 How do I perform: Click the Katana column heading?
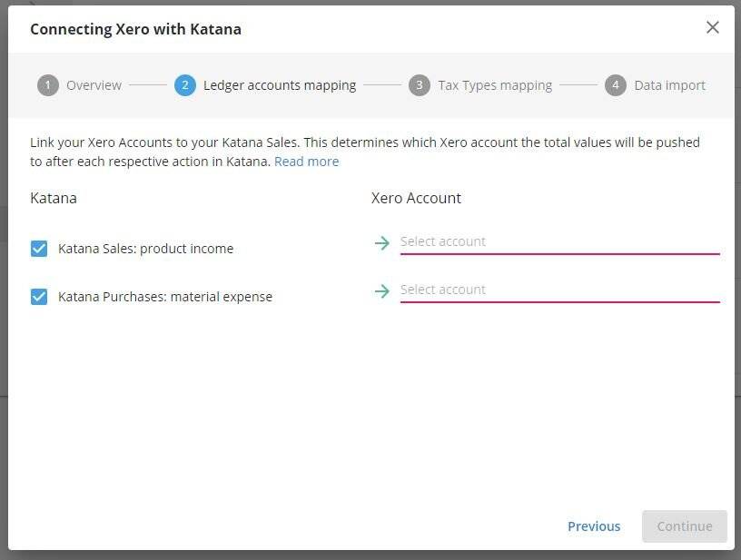tap(54, 198)
